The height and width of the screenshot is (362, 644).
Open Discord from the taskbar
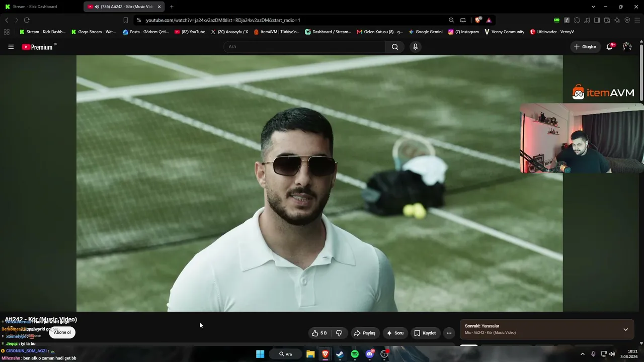click(x=370, y=354)
